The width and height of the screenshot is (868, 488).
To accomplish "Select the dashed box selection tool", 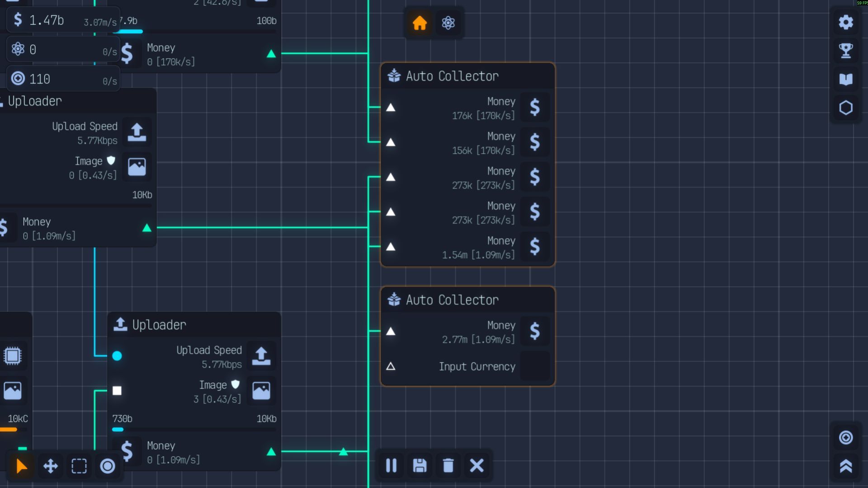I will 79,466.
